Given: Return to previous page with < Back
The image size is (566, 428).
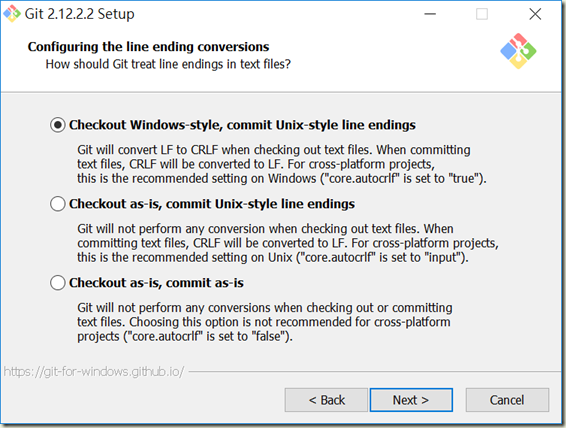Looking at the screenshot, I should [x=326, y=400].
